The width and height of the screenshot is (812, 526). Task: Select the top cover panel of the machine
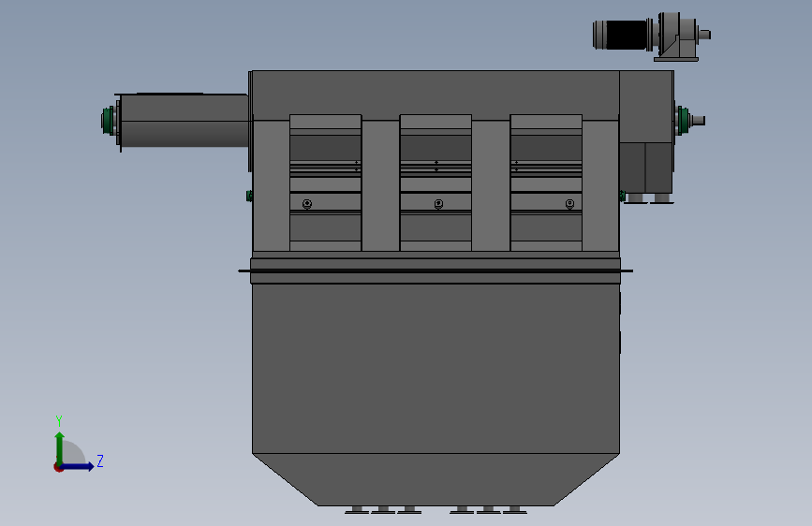[x=436, y=94]
